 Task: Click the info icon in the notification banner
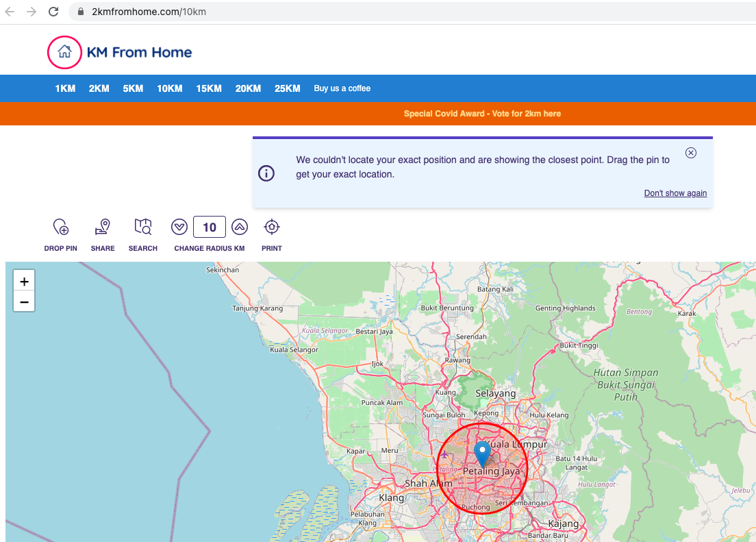(x=266, y=173)
